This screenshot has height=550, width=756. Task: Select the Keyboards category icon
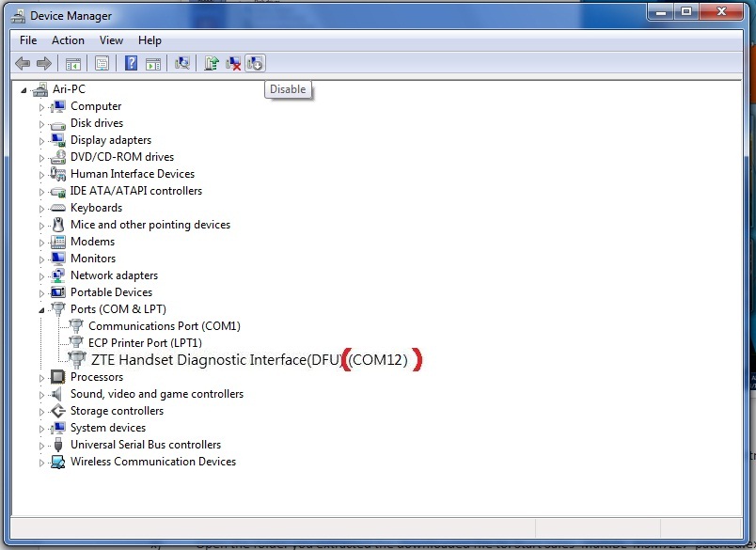point(58,208)
